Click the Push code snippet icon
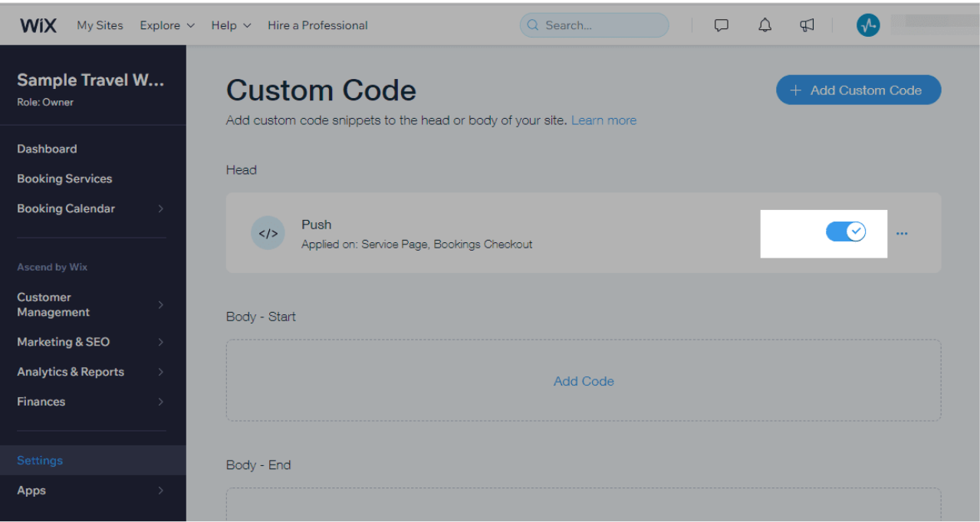The width and height of the screenshot is (980, 522). 268,234
